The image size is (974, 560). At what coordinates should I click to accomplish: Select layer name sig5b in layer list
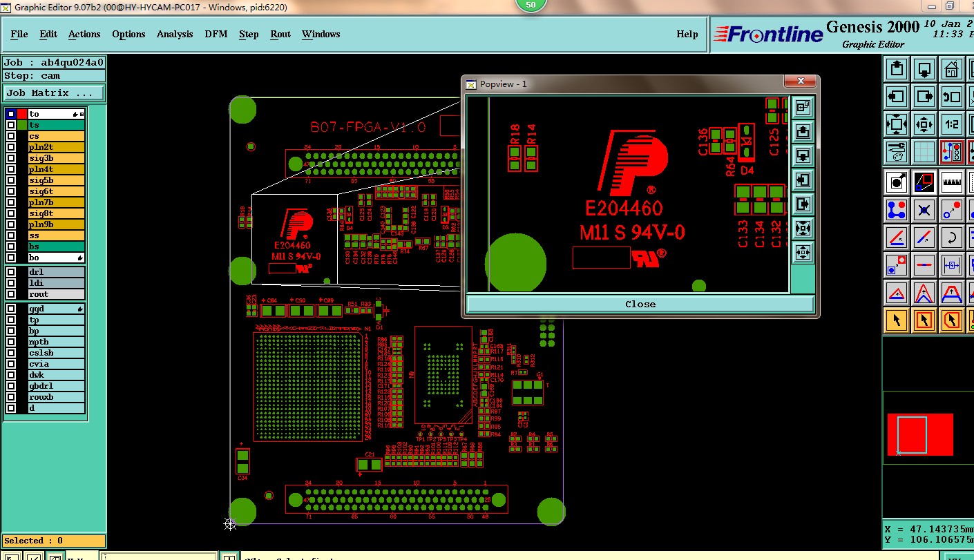[56, 180]
